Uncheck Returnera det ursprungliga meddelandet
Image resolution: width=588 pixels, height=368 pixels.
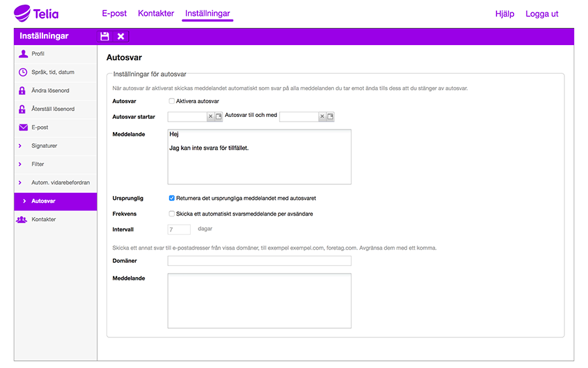tap(172, 198)
